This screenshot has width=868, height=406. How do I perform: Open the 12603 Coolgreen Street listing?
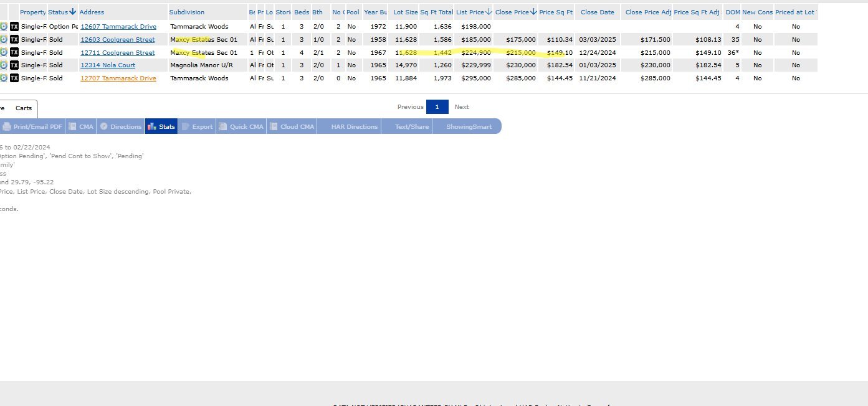pos(117,40)
